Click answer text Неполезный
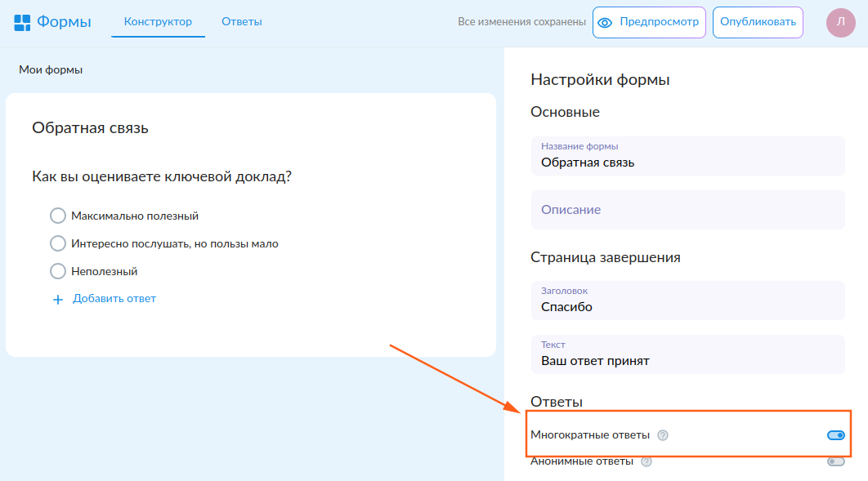Image resolution: width=868 pixels, height=481 pixels. 104,271
